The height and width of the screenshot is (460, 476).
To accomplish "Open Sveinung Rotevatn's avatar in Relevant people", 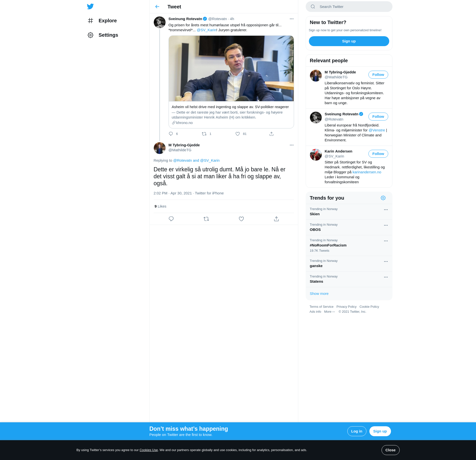I will pyautogui.click(x=316, y=118).
